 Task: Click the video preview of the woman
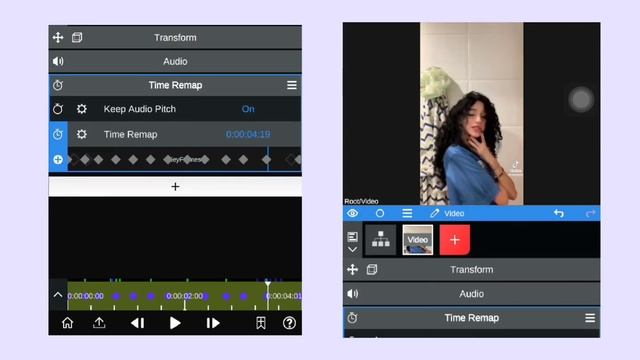pos(472,113)
